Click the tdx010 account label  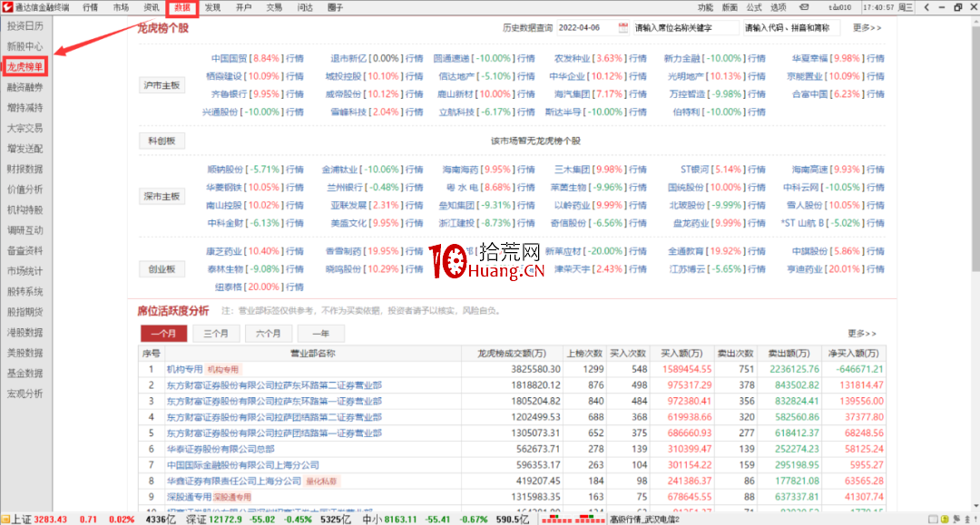[839, 7]
